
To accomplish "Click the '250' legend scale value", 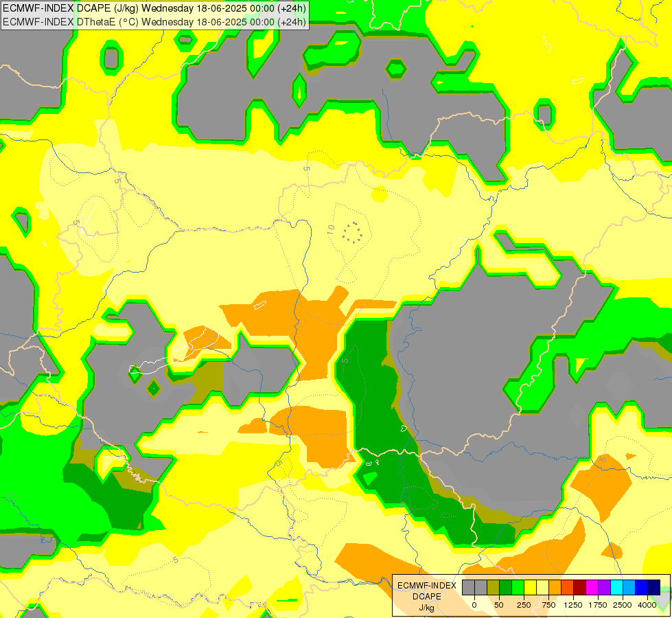I will (x=524, y=605).
